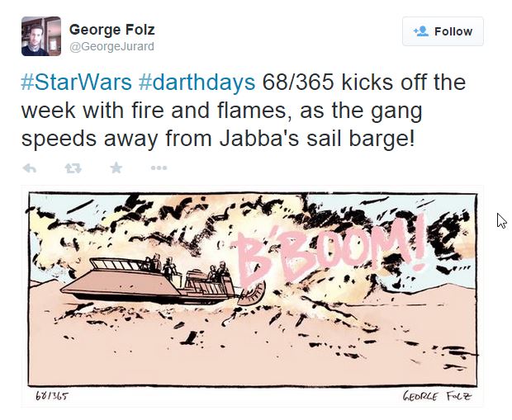Click the 68/365 caption below the artwork
Viewport: 512px width, 420px height.
(52, 396)
